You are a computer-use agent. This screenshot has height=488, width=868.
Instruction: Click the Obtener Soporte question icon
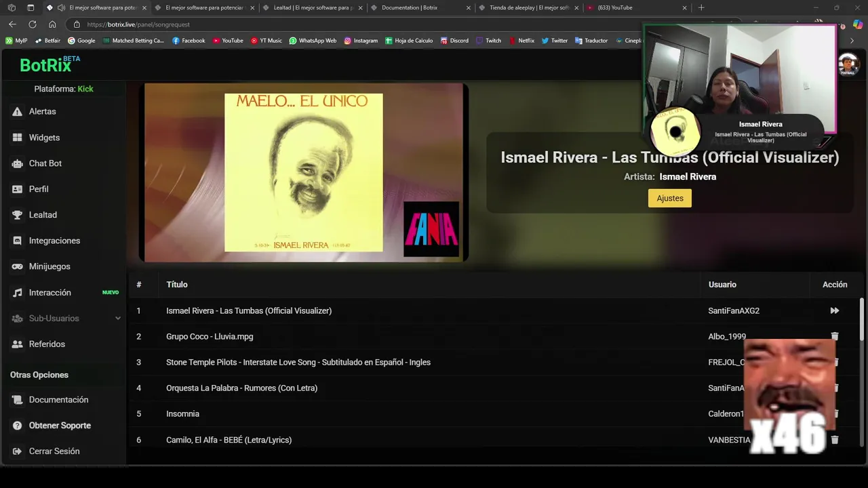click(x=17, y=426)
